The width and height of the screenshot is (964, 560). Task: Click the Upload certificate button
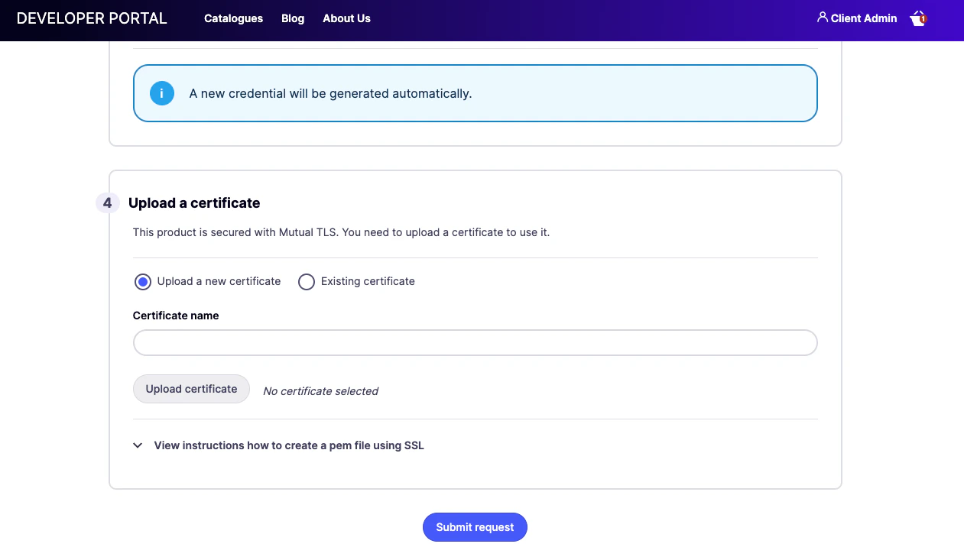click(x=191, y=389)
